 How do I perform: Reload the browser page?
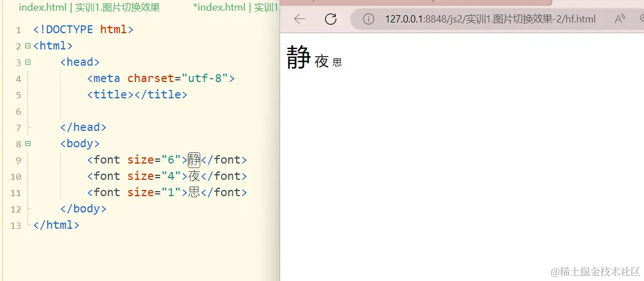click(331, 19)
